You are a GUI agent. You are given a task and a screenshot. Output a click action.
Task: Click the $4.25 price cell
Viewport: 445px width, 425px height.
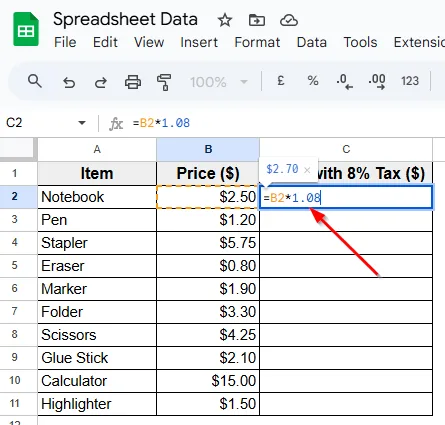pos(208,335)
